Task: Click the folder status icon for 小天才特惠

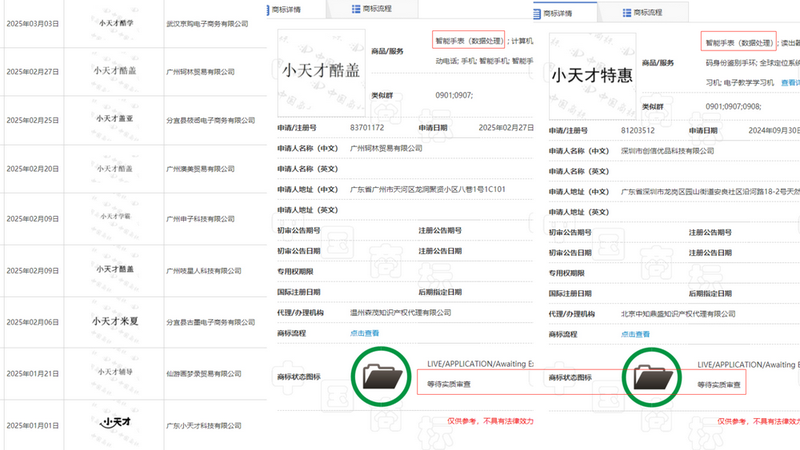Action: tap(651, 376)
